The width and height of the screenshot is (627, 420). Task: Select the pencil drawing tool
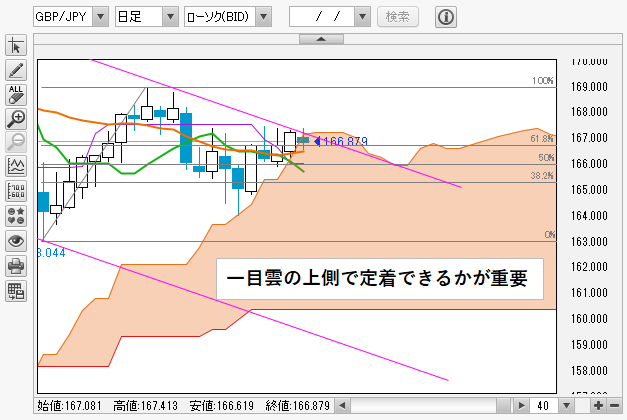(16, 70)
